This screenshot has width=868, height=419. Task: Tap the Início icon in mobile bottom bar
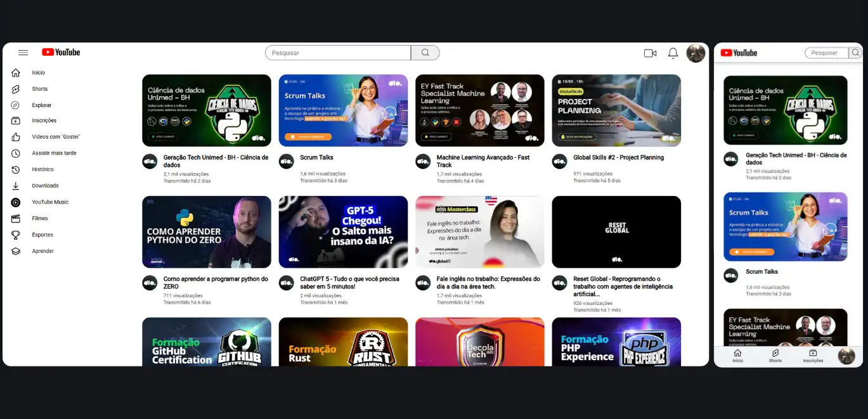[737, 353]
